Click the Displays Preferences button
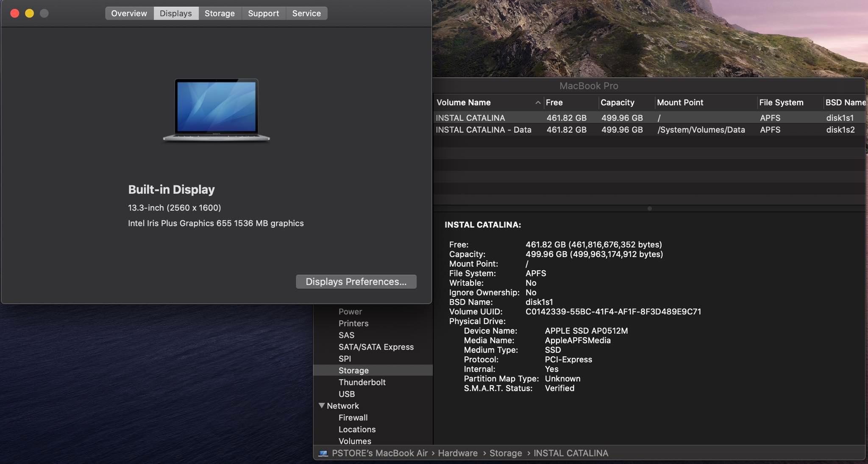Viewport: 868px width, 464px height. point(356,282)
